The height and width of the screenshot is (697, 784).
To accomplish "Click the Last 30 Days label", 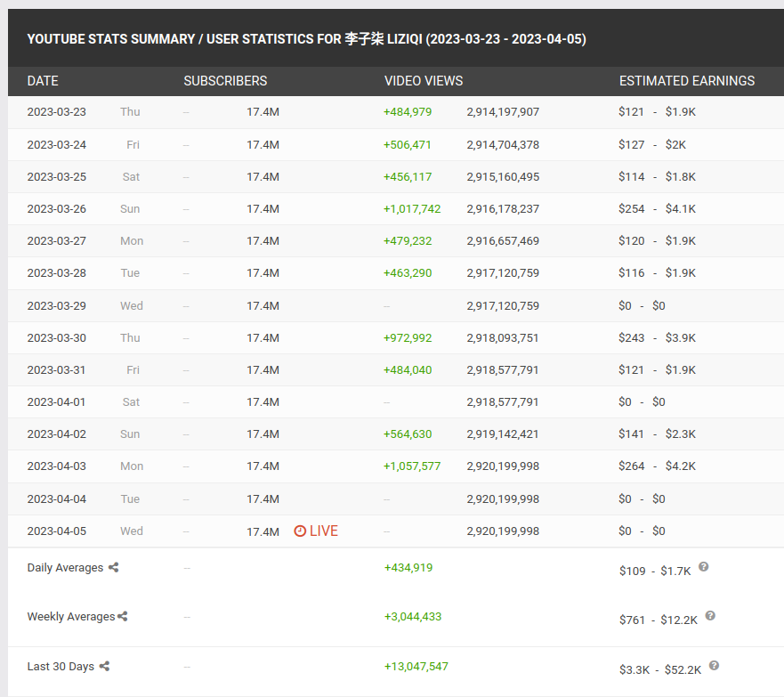I will click(61, 667).
